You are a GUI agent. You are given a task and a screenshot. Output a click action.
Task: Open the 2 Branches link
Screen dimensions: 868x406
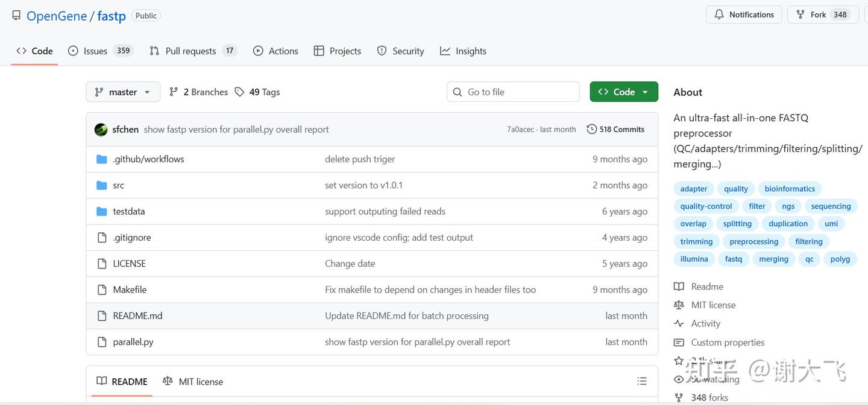(x=198, y=92)
